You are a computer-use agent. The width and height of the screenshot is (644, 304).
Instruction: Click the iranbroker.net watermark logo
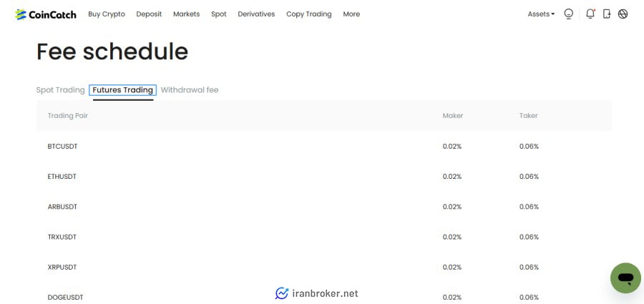pos(317,293)
